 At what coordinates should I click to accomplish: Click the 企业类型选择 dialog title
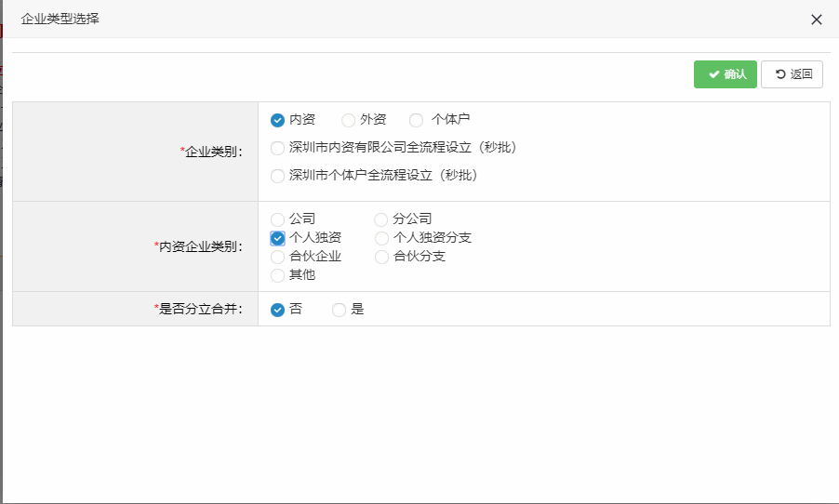coord(60,19)
